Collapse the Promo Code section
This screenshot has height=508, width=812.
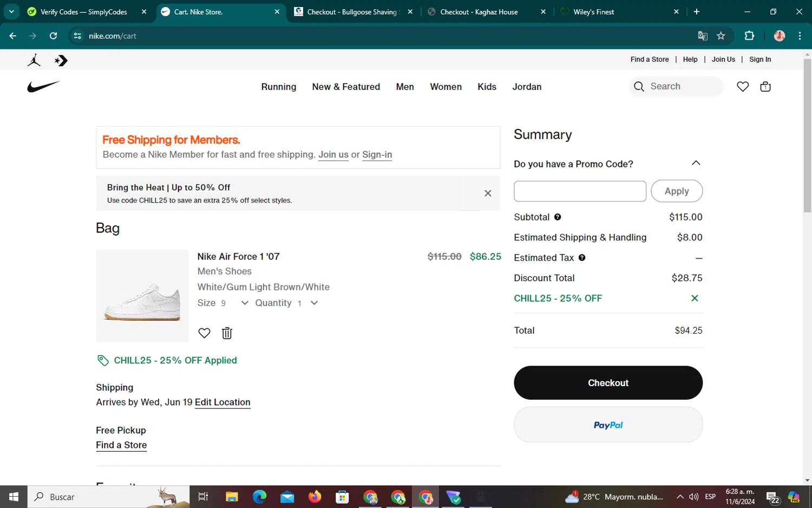696,164
